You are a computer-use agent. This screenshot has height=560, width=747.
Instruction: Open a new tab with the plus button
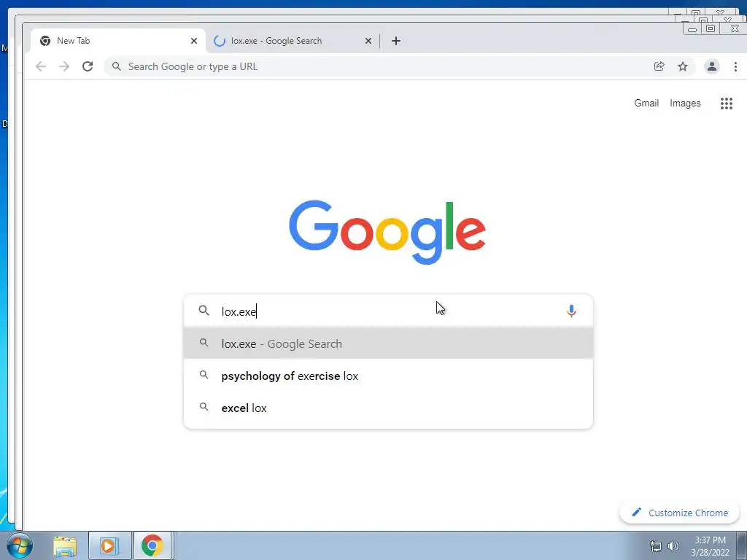point(396,41)
